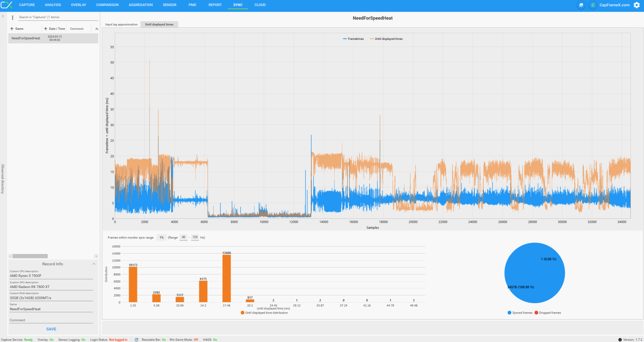Click the Date / Time sort arrow
The image size is (644, 342).
coord(46,29)
